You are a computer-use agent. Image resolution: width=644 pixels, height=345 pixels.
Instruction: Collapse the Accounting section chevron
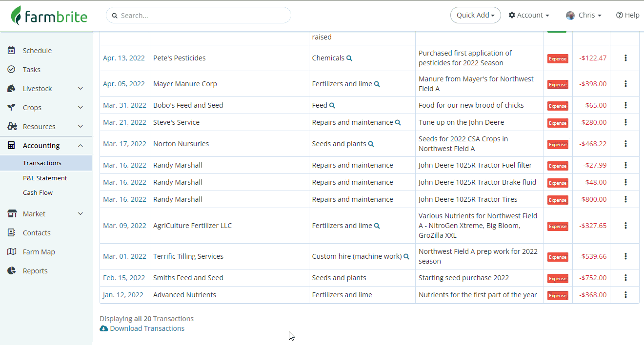pyautogui.click(x=80, y=146)
